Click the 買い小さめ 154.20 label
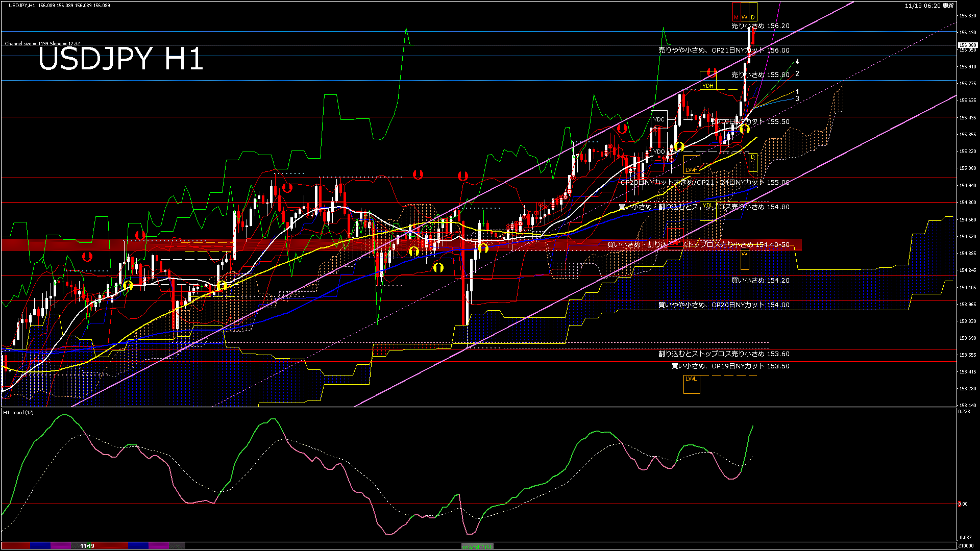Screen dimensions: 980x551 (760, 280)
